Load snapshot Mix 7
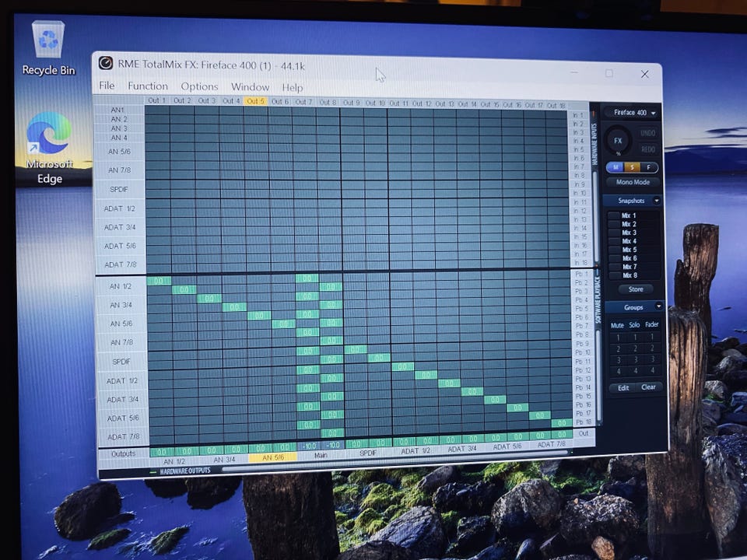Image resolution: width=747 pixels, height=560 pixels. click(x=630, y=267)
